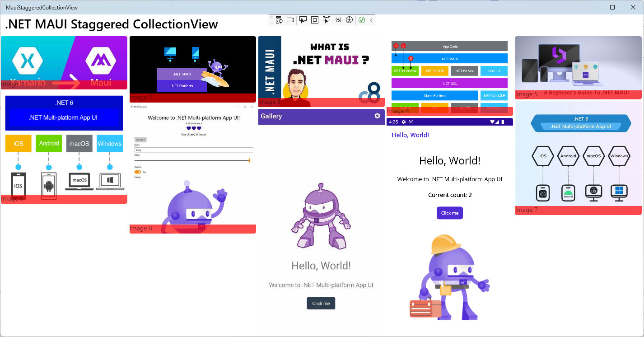This screenshot has height=337, width=644.
Task: Click the 'Image 6' caption label
Action: [x=12, y=199]
